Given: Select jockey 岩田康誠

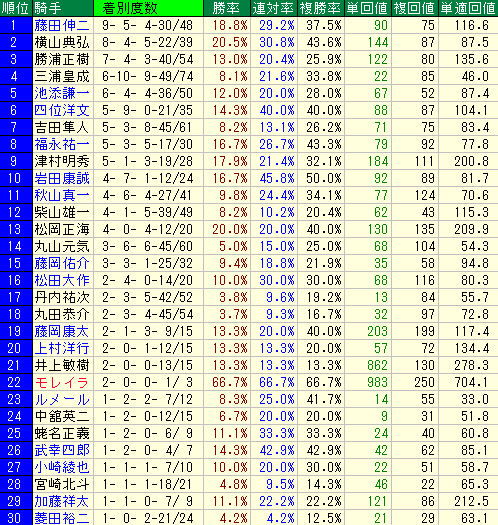Looking at the screenshot, I should point(62,178).
